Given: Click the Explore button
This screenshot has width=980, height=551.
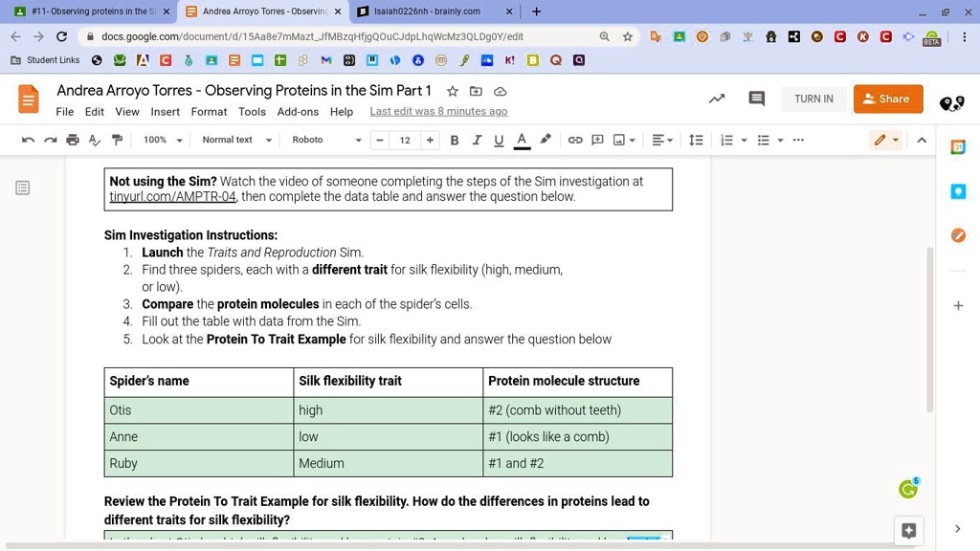Looking at the screenshot, I should (909, 531).
